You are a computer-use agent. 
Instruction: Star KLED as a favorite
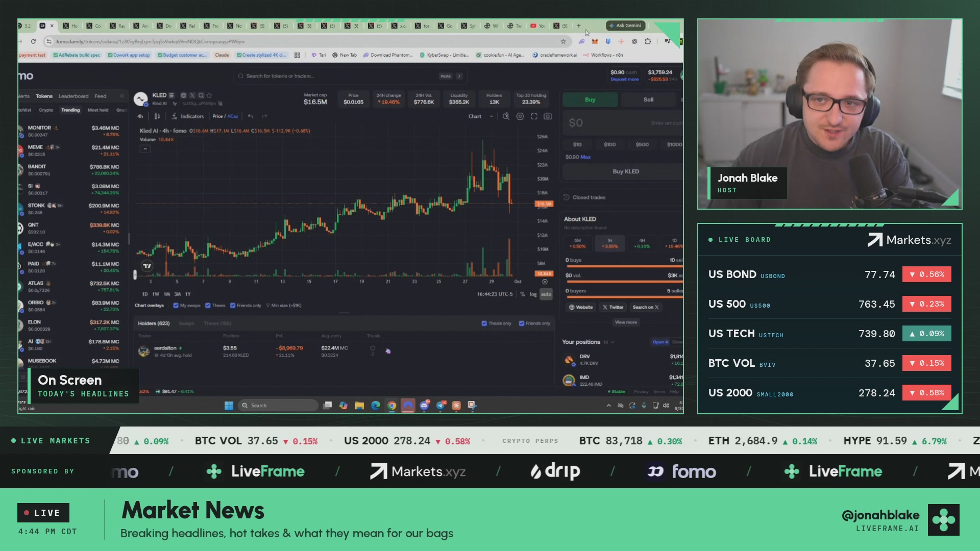point(209,95)
